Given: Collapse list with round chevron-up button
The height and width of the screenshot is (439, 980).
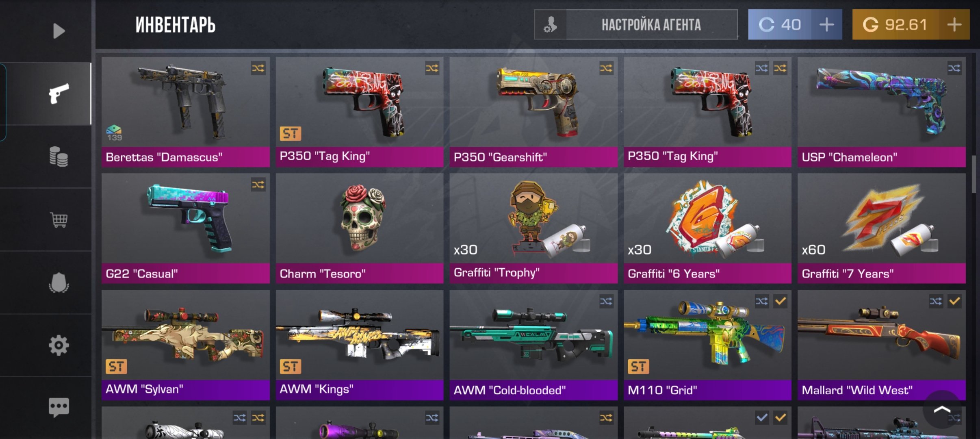Looking at the screenshot, I should (942, 409).
